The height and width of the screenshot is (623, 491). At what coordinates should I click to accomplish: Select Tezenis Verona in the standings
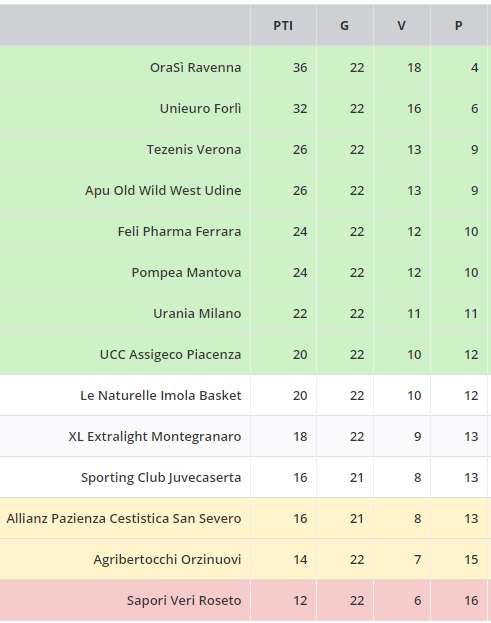click(x=194, y=149)
